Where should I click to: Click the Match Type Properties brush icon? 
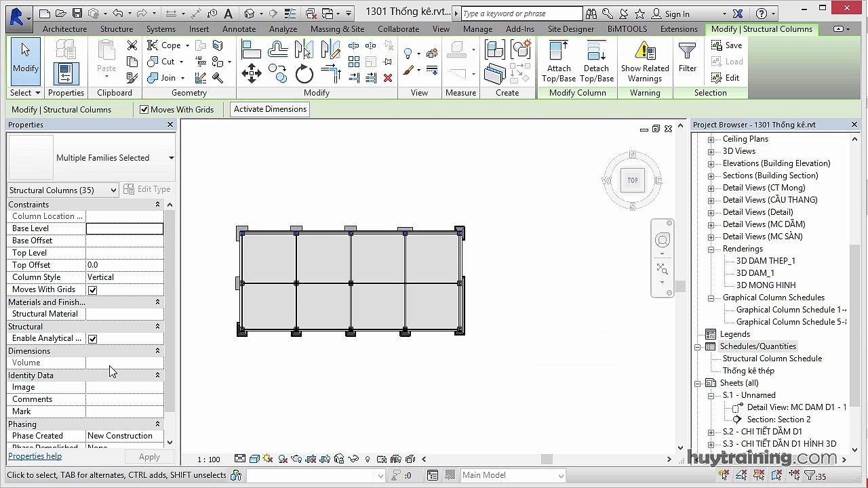(132, 78)
